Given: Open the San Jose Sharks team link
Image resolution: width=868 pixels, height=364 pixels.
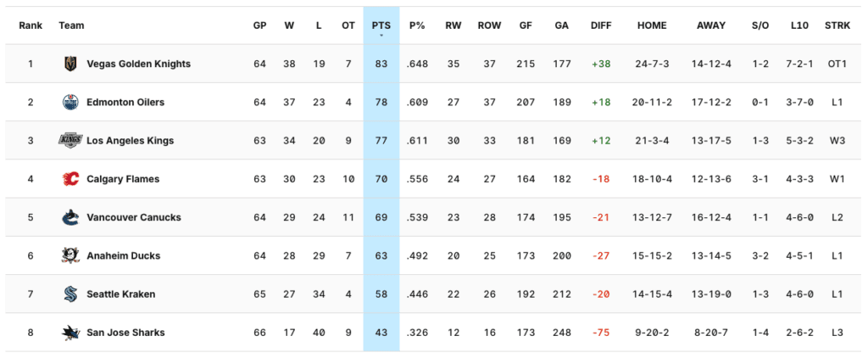Looking at the screenshot, I should (x=125, y=333).
